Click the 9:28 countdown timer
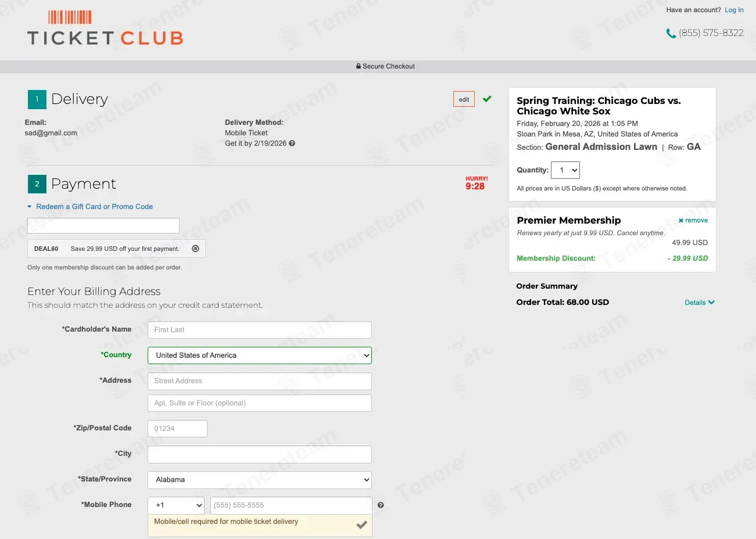The width and height of the screenshot is (756, 539). click(x=475, y=186)
